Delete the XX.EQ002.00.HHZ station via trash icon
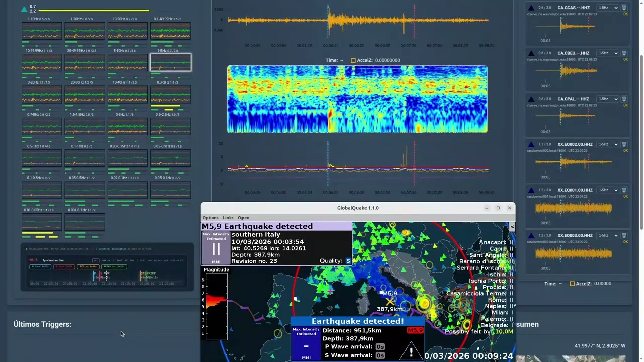Viewport: 644px width, 362px height. (x=624, y=144)
